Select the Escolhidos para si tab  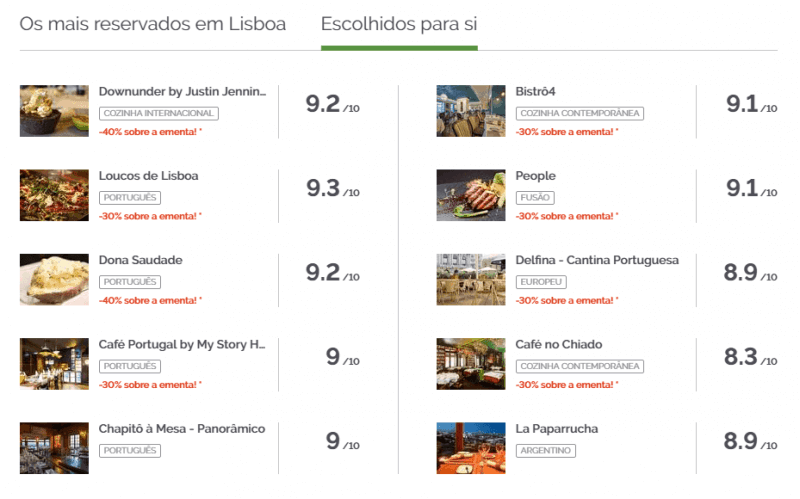[x=399, y=24]
